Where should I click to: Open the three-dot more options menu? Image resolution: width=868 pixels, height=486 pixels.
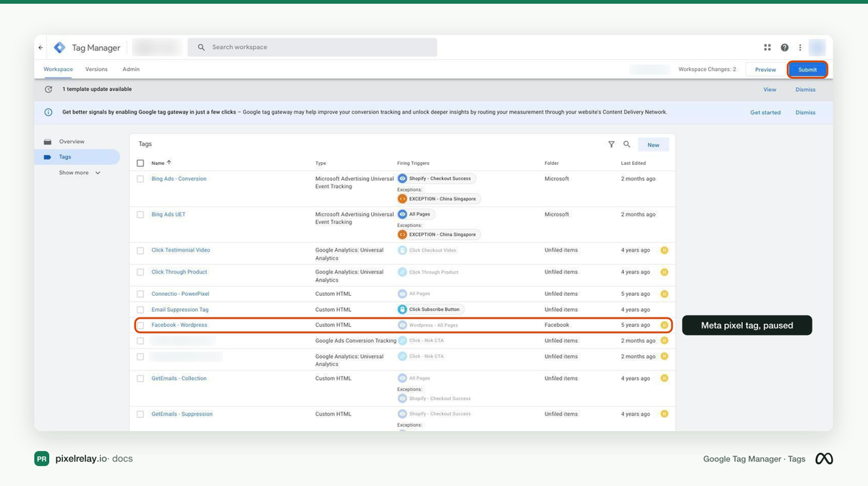[x=800, y=48]
